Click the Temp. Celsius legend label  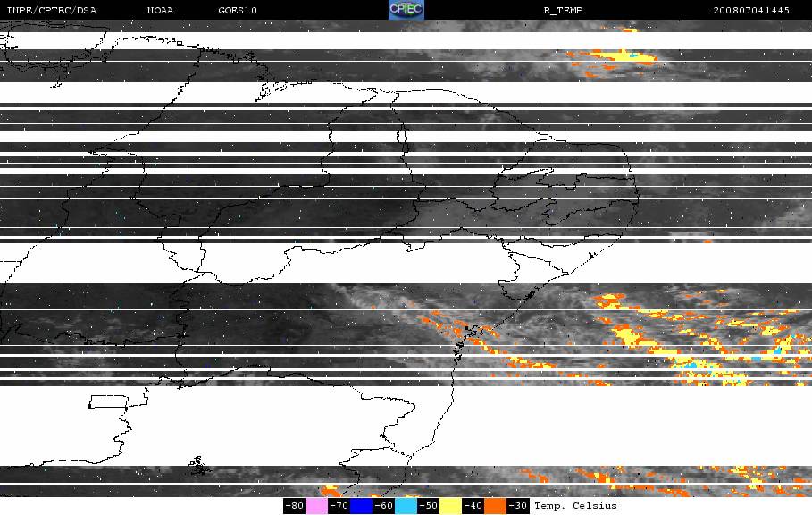(576, 506)
